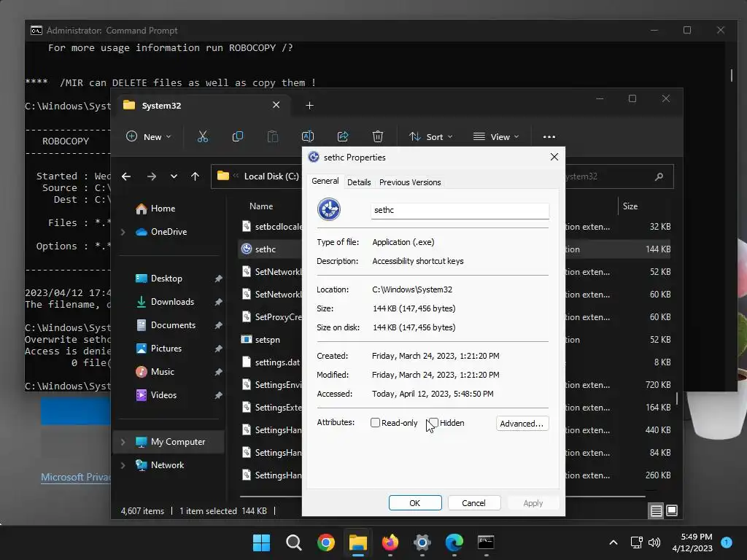Open the New dropdown in Explorer
The width and height of the screenshot is (747, 560).
click(149, 136)
